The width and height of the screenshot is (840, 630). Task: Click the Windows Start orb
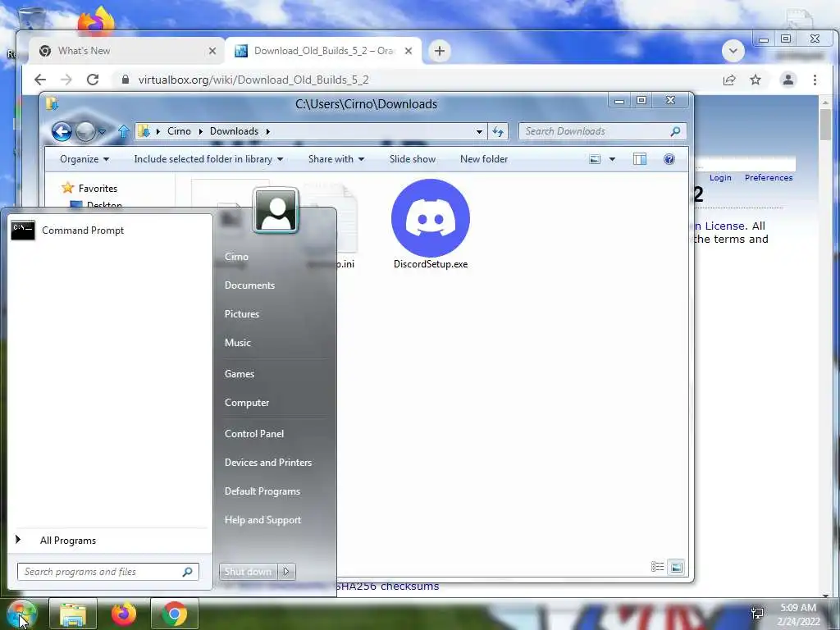click(21, 614)
